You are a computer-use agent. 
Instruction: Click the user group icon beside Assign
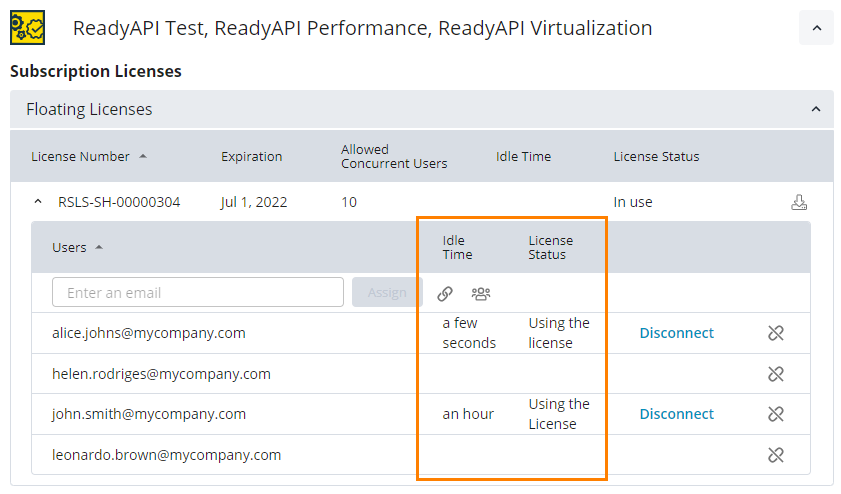point(481,293)
